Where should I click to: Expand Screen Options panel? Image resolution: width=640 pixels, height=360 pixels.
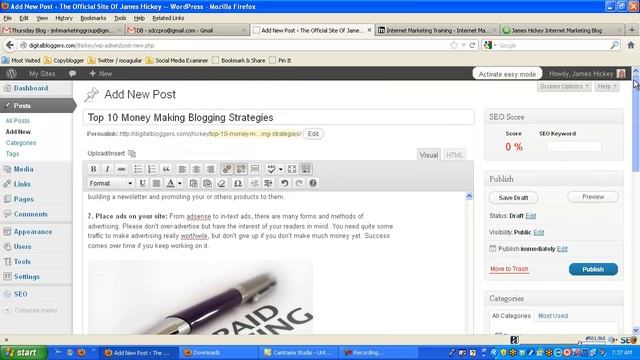pos(564,87)
